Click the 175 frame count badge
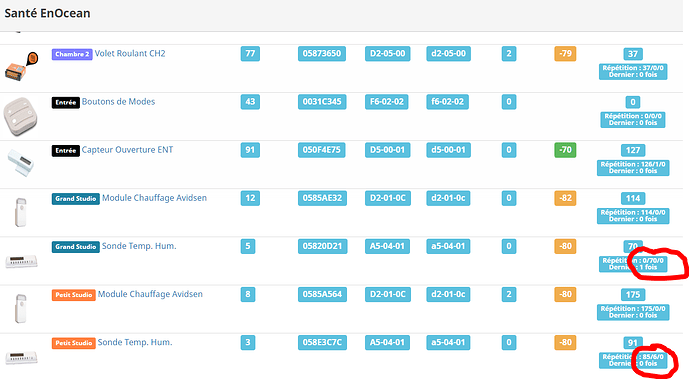Image resolution: width=689 pixels, height=379 pixels. 633,295
